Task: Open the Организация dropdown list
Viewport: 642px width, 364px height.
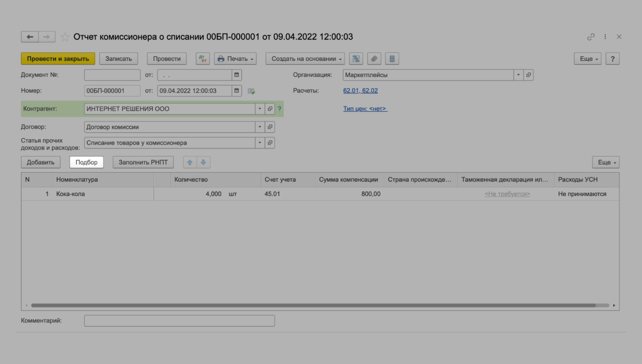Action: click(x=518, y=75)
